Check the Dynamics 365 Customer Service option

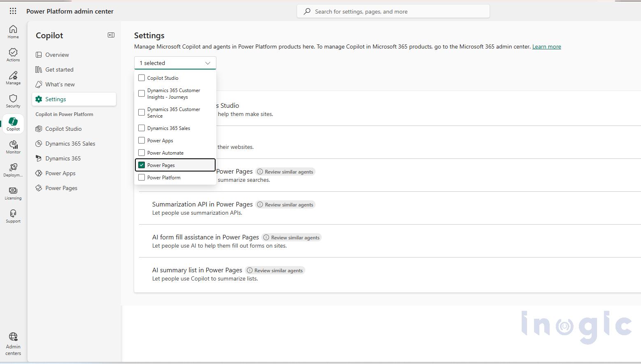tap(142, 112)
